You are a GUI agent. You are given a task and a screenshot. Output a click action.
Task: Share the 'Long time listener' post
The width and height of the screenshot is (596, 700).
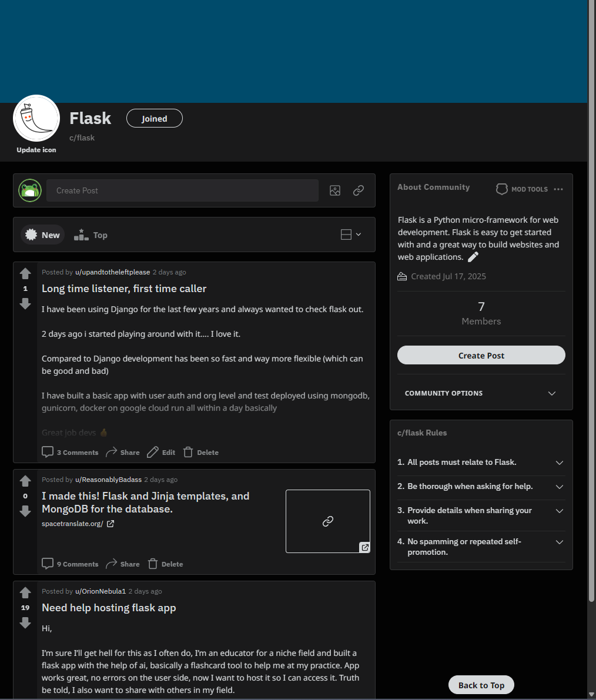pyautogui.click(x=123, y=452)
